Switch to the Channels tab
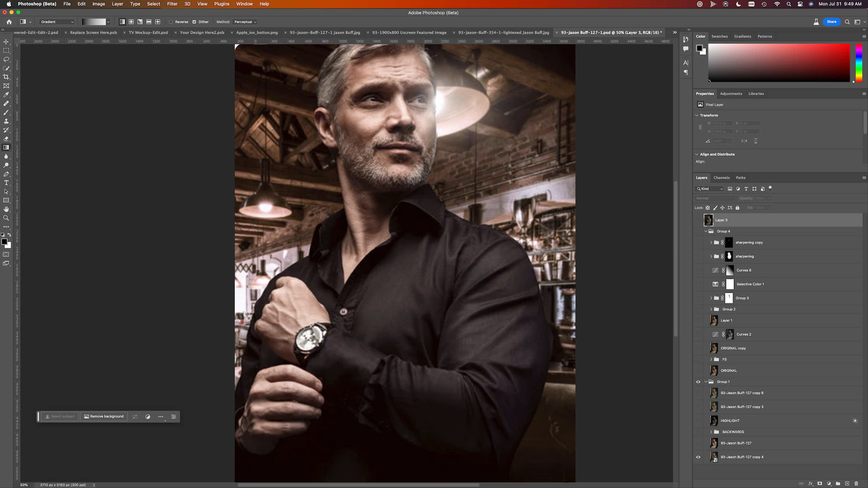The width and height of the screenshot is (868, 488). click(721, 177)
